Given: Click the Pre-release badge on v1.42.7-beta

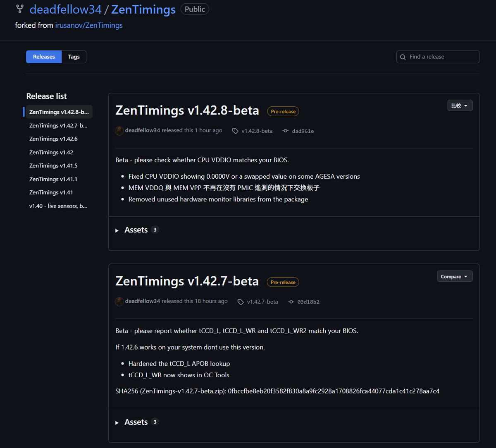Looking at the screenshot, I should coord(283,282).
